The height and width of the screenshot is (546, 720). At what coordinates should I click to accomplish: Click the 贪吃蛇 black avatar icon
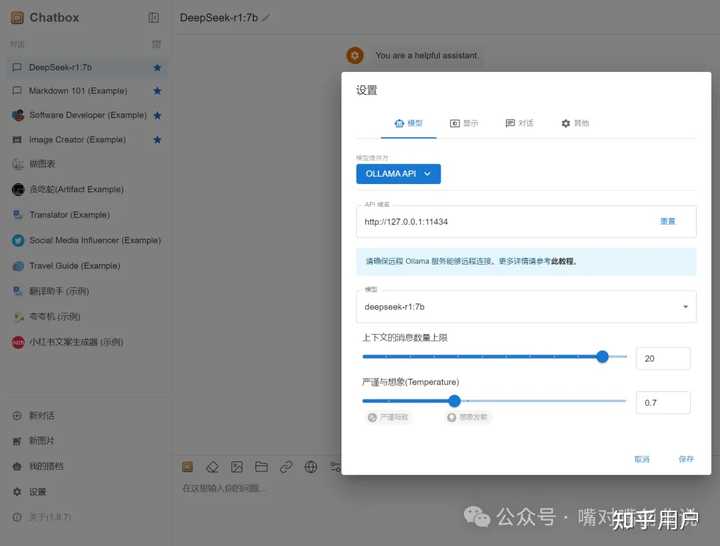(x=18, y=189)
